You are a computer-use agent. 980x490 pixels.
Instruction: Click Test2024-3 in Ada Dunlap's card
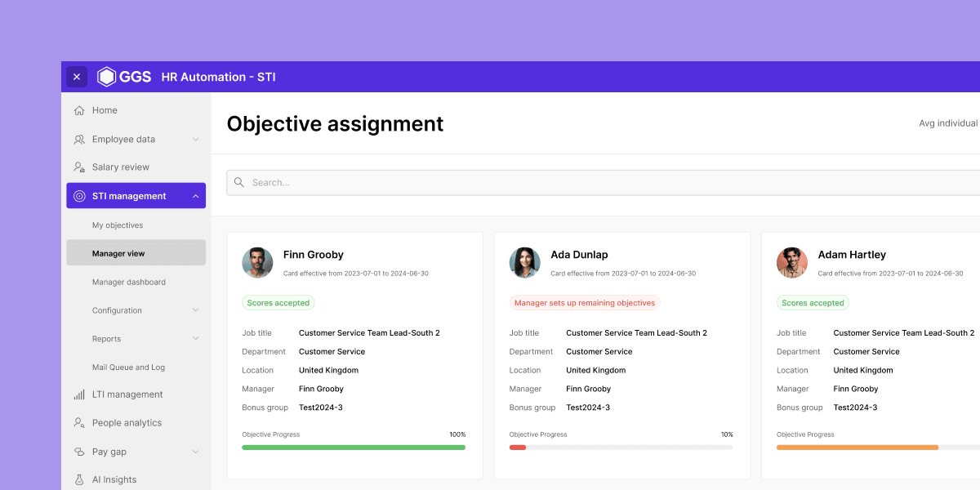tap(588, 408)
